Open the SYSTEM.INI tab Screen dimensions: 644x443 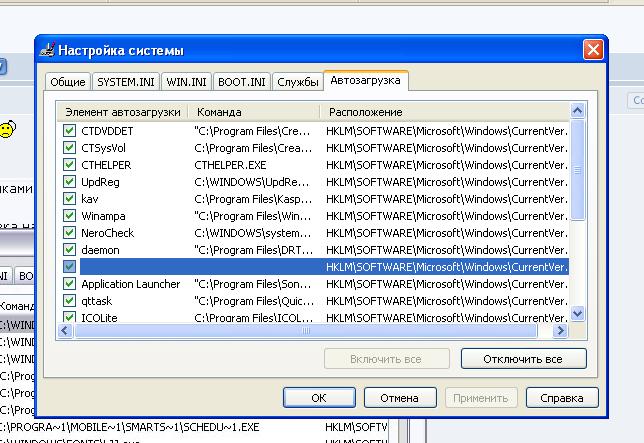tap(126, 82)
